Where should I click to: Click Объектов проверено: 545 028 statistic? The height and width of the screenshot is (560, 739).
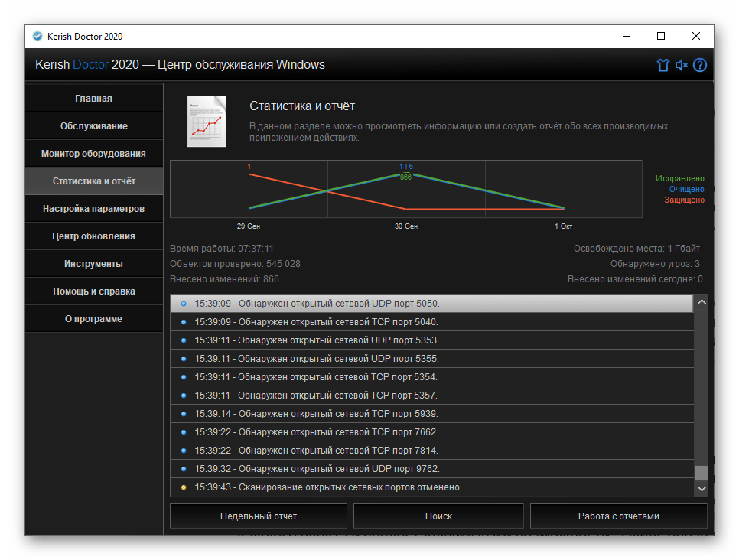235,264
